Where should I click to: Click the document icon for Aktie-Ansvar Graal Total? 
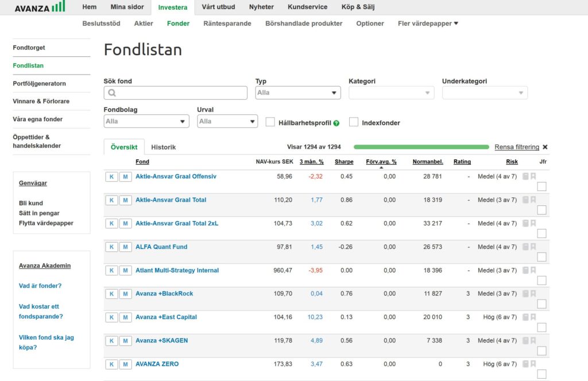coord(526,200)
